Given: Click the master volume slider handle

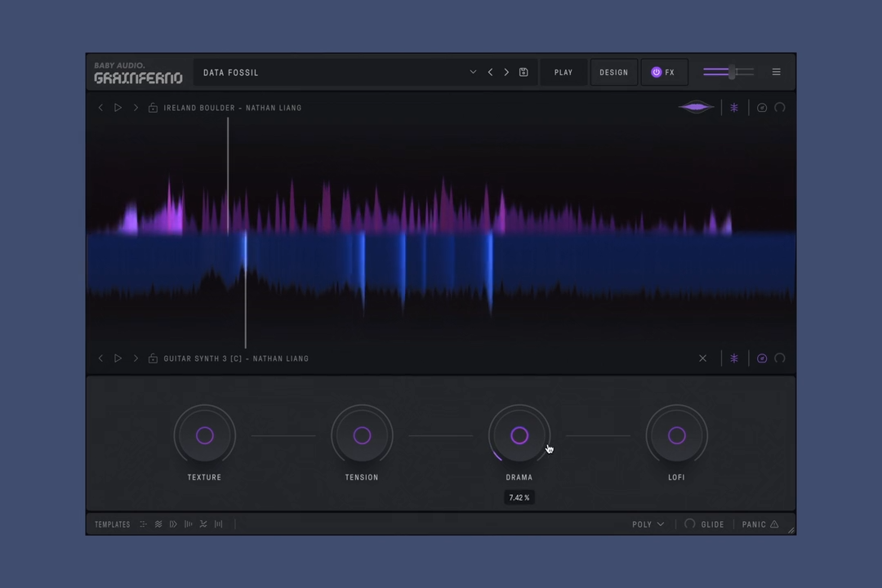Looking at the screenshot, I should (x=733, y=72).
